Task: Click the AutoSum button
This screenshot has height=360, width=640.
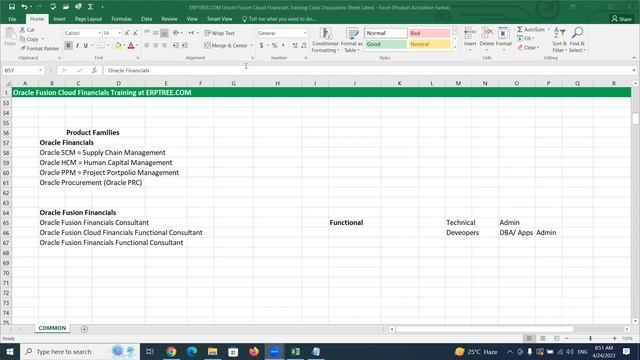Action: click(531, 29)
